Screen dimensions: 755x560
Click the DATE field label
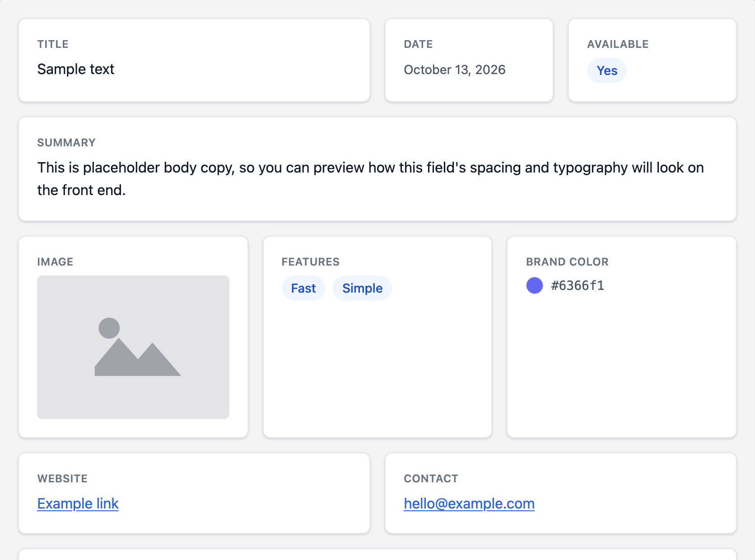(x=418, y=44)
